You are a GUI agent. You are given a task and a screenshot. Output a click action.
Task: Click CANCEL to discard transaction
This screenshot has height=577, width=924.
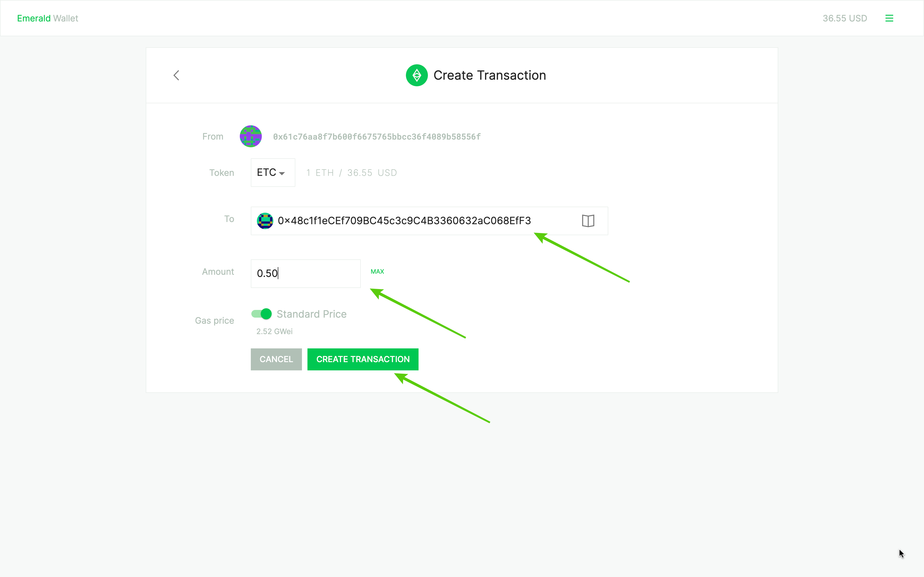[x=276, y=359]
